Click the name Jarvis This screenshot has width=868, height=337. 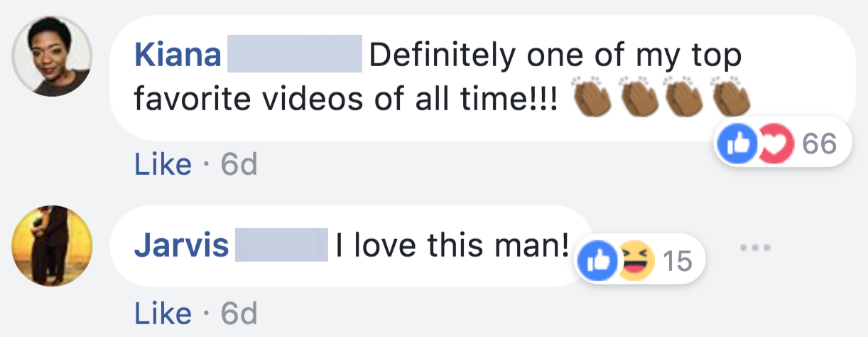(x=182, y=246)
